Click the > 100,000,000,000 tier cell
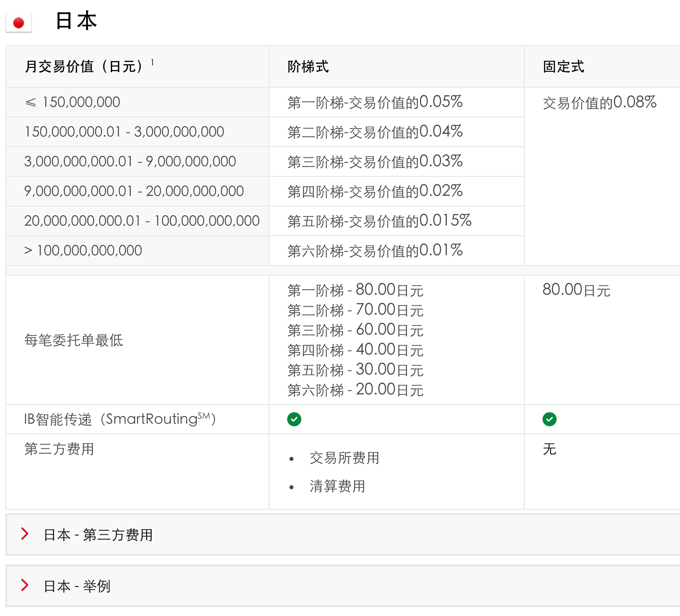 pyautogui.click(x=83, y=250)
